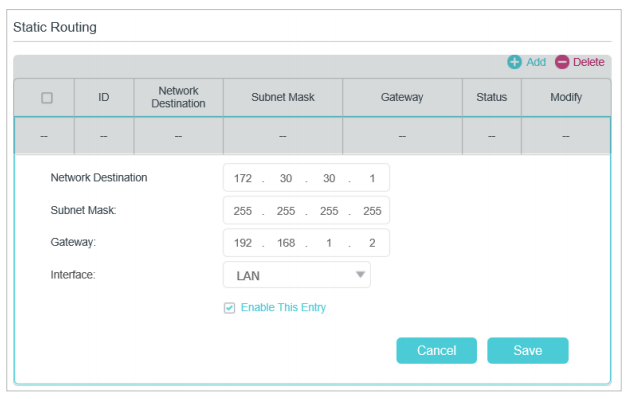This screenshot has height=399, width=629.
Task: Click Network Destination first octet 172
Action: (243, 178)
